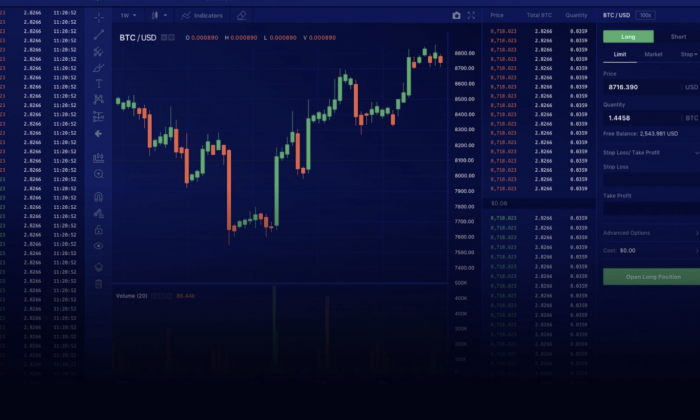This screenshot has width=700, height=420.
Task: Click the Free Balance 2,543.981 USD text
Action: click(640, 133)
